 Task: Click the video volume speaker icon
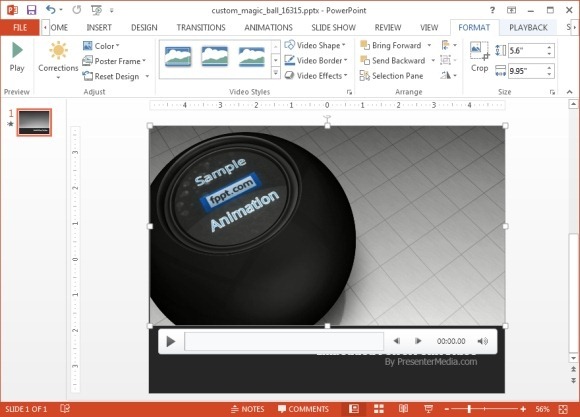[483, 341]
